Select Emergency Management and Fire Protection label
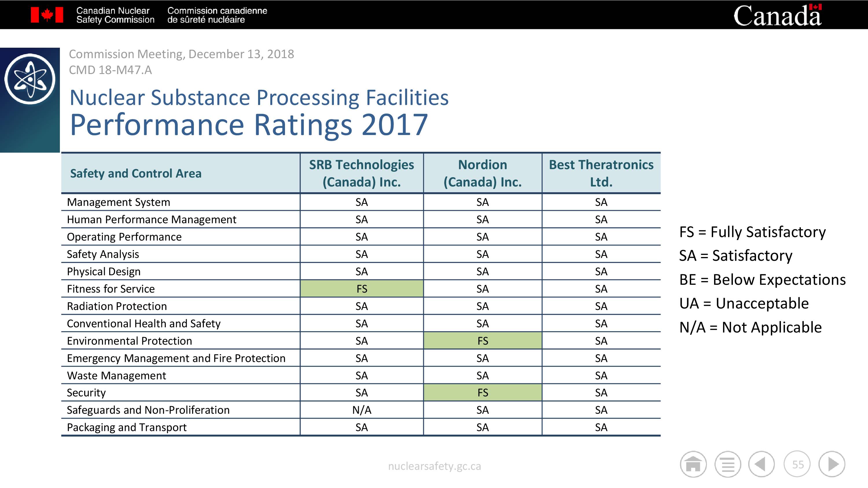The width and height of the screenshot is (868, 488). tap(176, 358)
